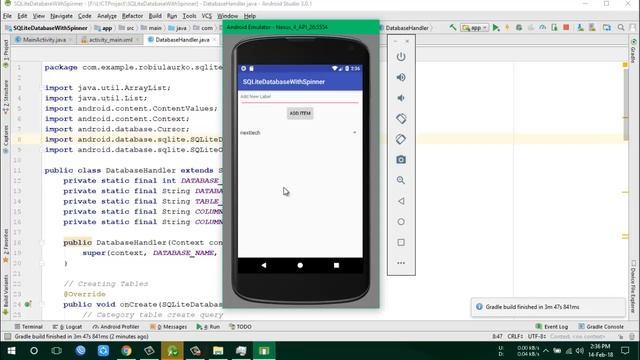640x360 pixels.
Task: Select the DatabaseHandler.java tab
Action: pos(182,40)
